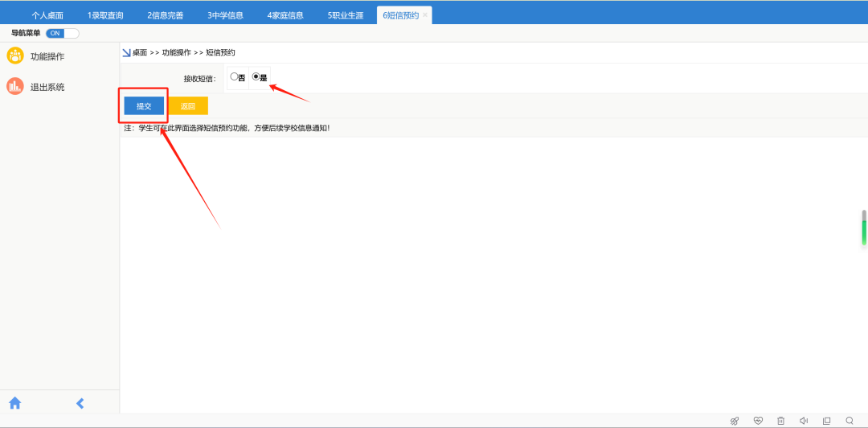Mute sound using the speaker icon
This screenshot has height=428, width=868.
[803, 421]
